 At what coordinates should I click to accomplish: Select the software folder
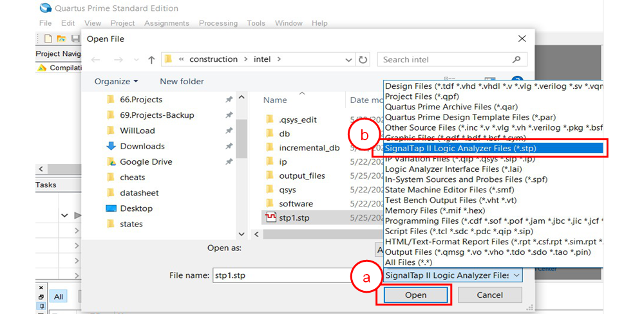pos(296,203)
